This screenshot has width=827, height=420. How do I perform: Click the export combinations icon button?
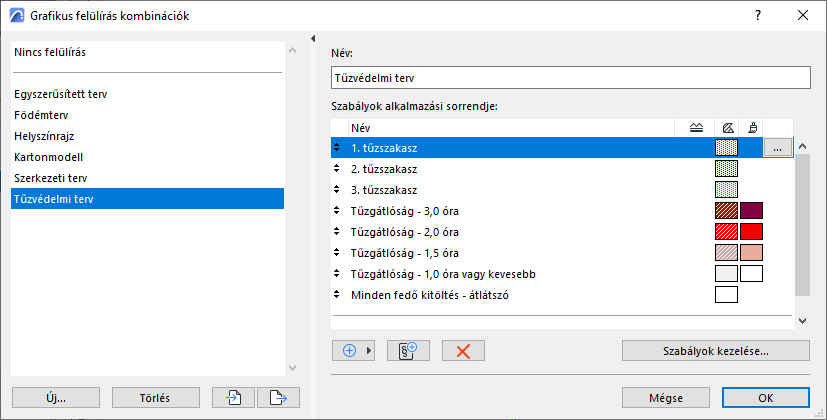[279, 397]
